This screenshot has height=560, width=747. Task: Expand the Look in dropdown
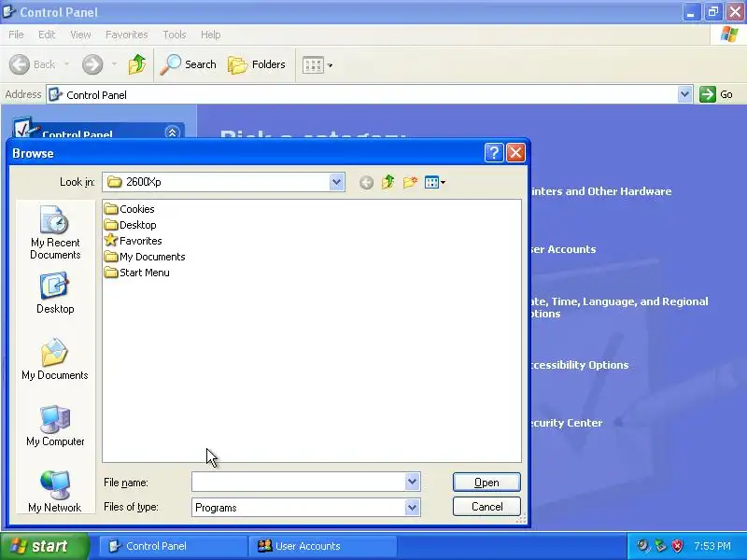click(336, 182)
